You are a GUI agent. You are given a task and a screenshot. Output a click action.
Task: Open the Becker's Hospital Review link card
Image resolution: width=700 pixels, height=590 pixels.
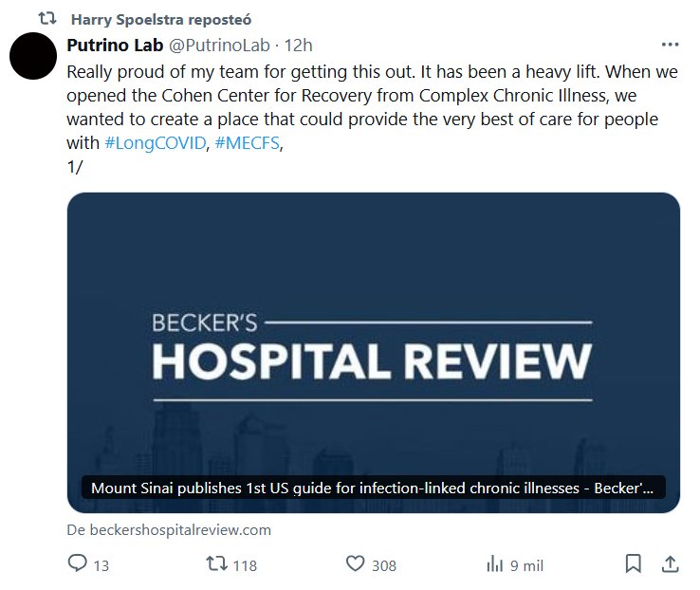click(x=373, y=353)
